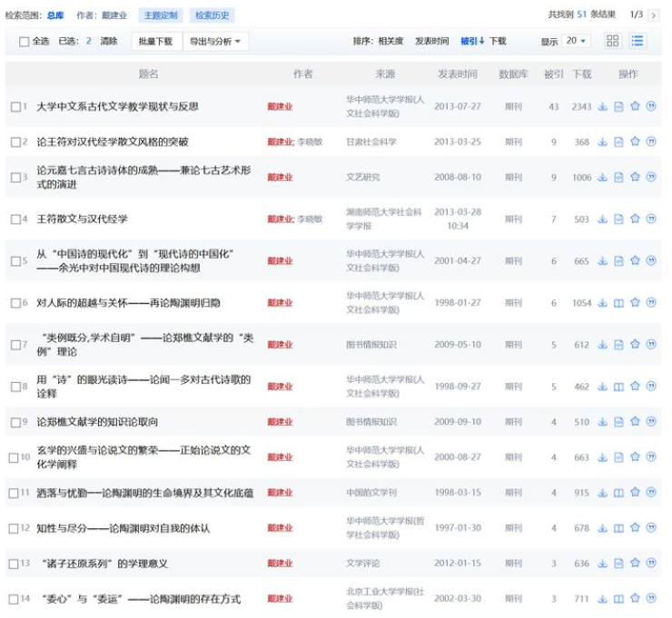
Task: Check row 4 王符散文与汉代经学
Action: click(15, 220)
